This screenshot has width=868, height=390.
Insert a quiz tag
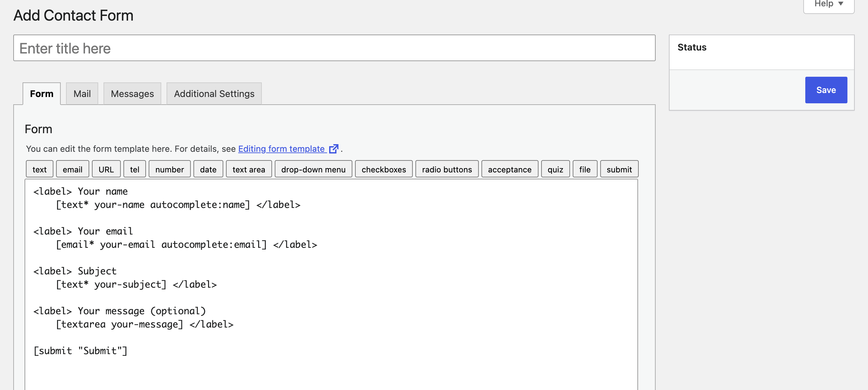point(555,169)
